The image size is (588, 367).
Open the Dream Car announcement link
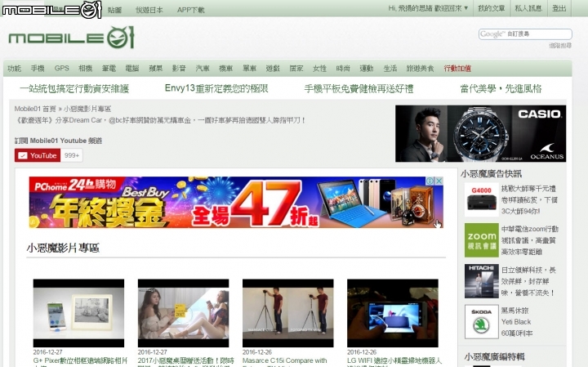click(161, 120)
